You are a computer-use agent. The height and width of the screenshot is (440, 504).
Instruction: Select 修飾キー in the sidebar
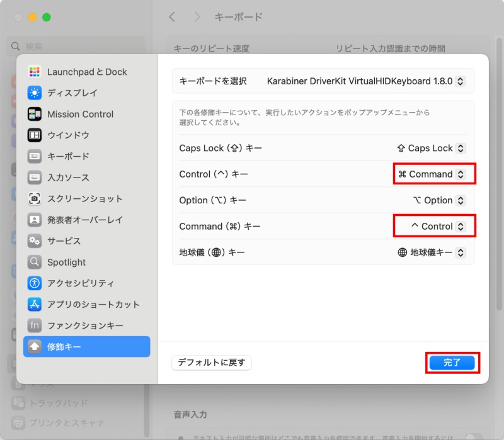tap(86, 347)
